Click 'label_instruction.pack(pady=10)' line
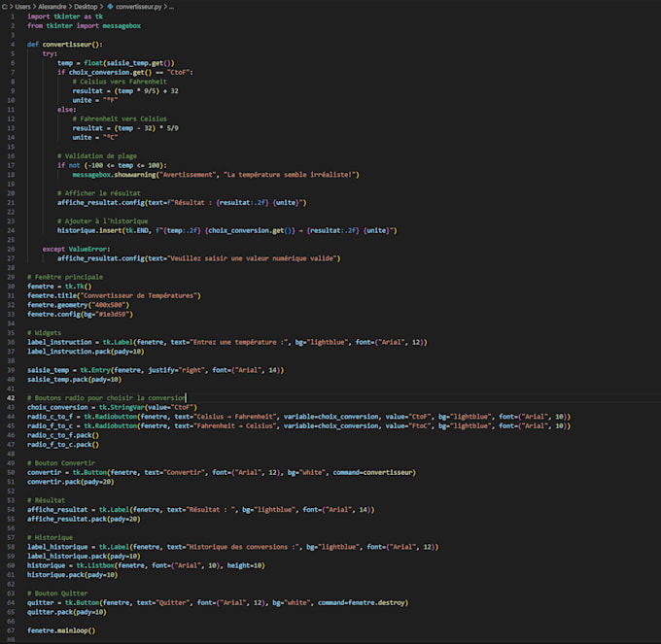Viewport: 661px width, 644px height. (x=86, y=352)
